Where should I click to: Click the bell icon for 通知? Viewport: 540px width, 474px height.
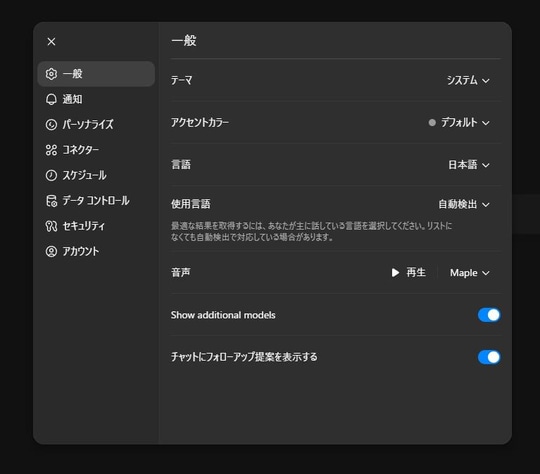click(51, 99)
